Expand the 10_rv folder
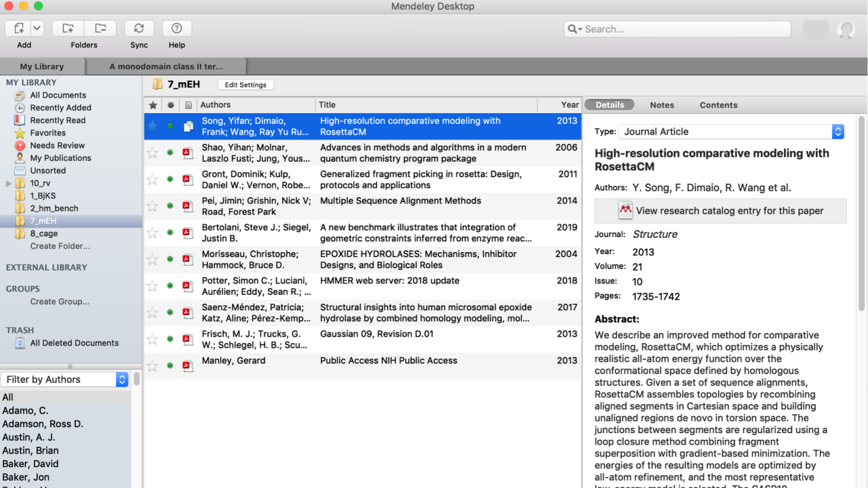868x488 pixels. [x=9, y=183]
